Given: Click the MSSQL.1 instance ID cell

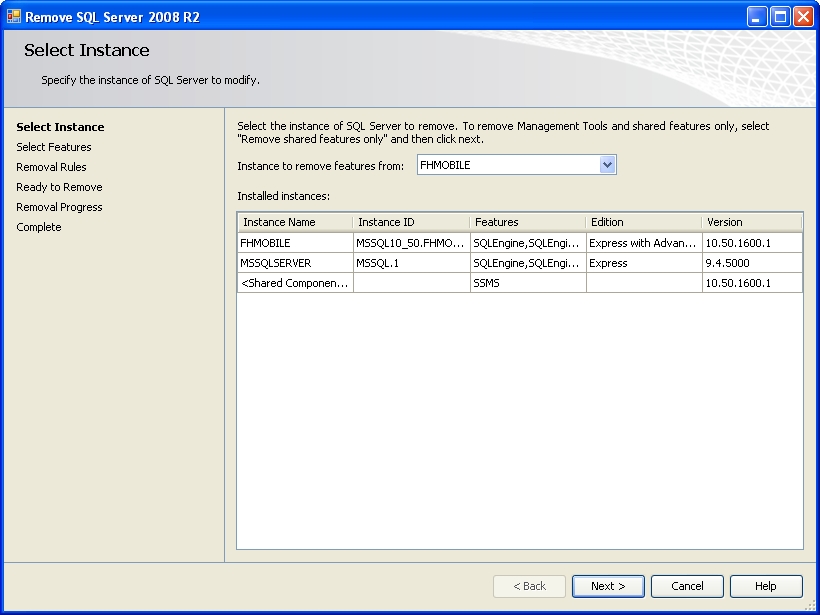Looking at the screenshot, I should pyautogui.click(x=412, y=263).
